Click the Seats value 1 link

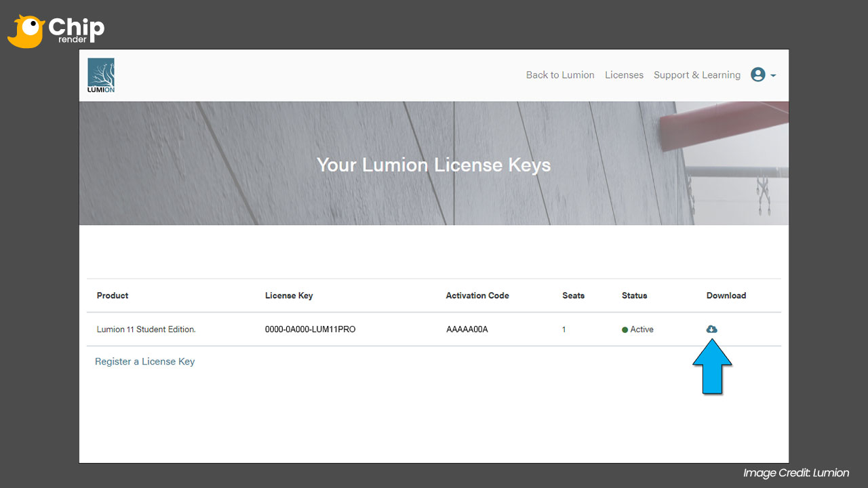(x=564, y=329)
